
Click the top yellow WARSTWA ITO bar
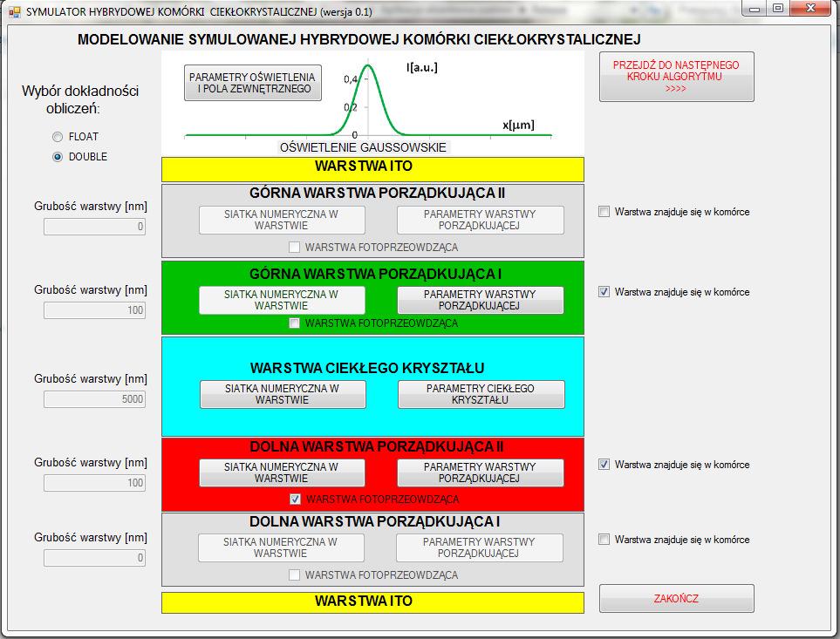[372, 170]
